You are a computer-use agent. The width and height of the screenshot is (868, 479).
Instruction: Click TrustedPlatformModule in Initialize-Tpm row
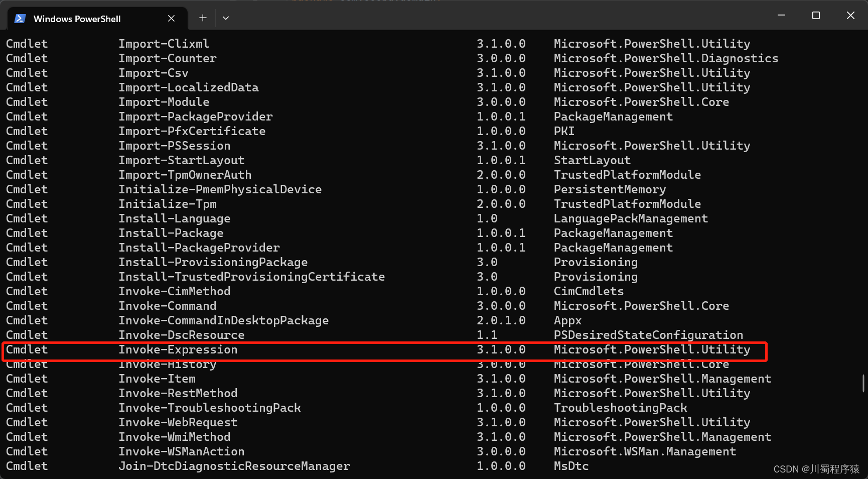(x=628, y=204)
